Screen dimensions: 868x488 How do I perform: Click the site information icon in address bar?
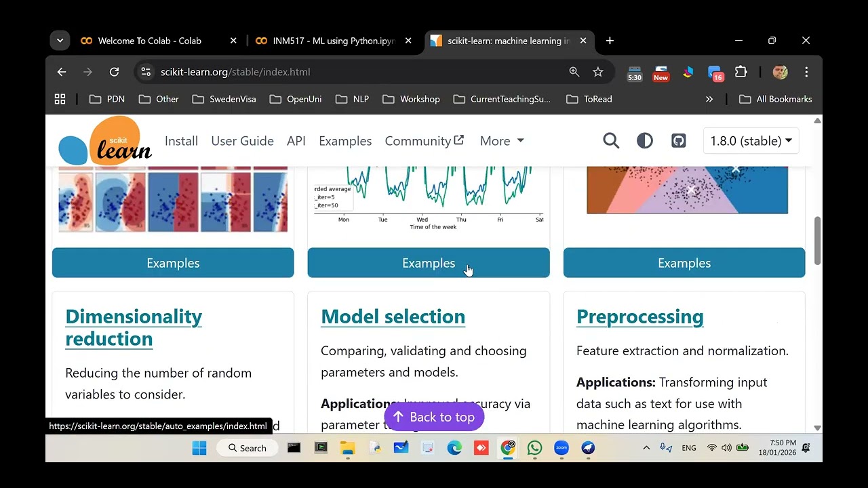pos(145,72)
